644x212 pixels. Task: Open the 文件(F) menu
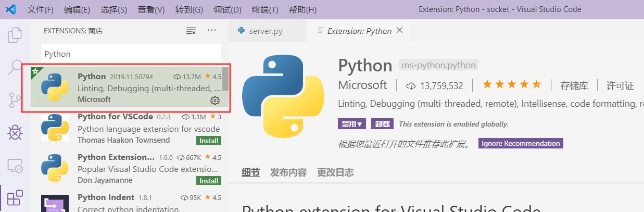[40, 9]
